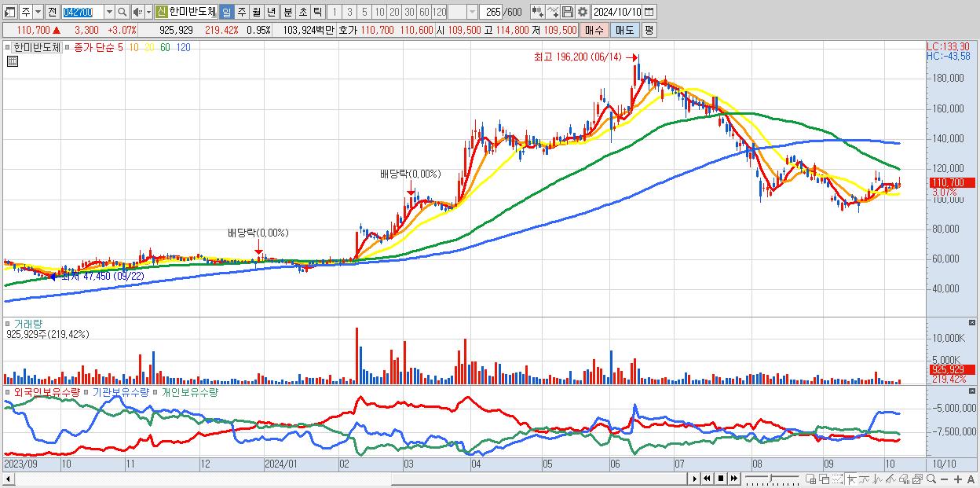Click the stop button in chart playback
980x488 pixels.
click(x=721, y=479)
